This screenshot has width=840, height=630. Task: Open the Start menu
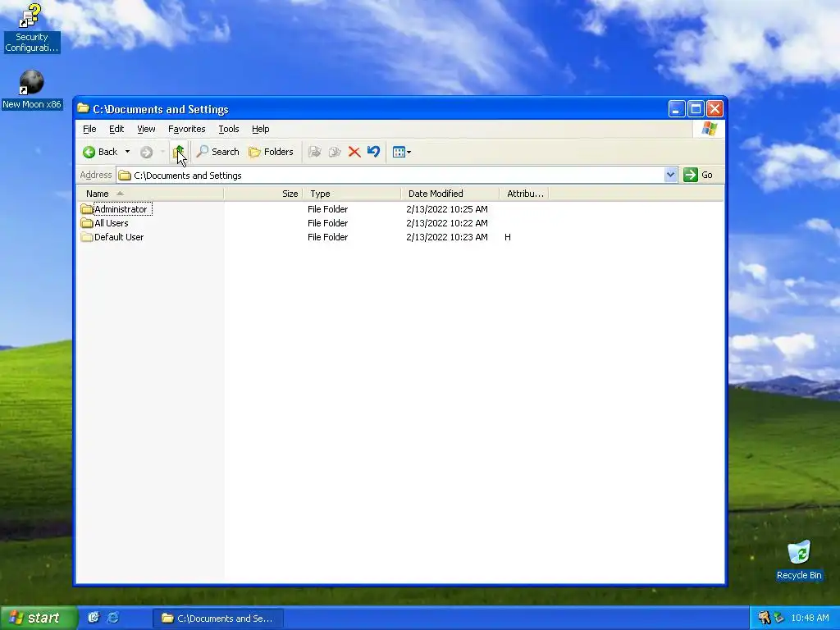coord(38,619)
